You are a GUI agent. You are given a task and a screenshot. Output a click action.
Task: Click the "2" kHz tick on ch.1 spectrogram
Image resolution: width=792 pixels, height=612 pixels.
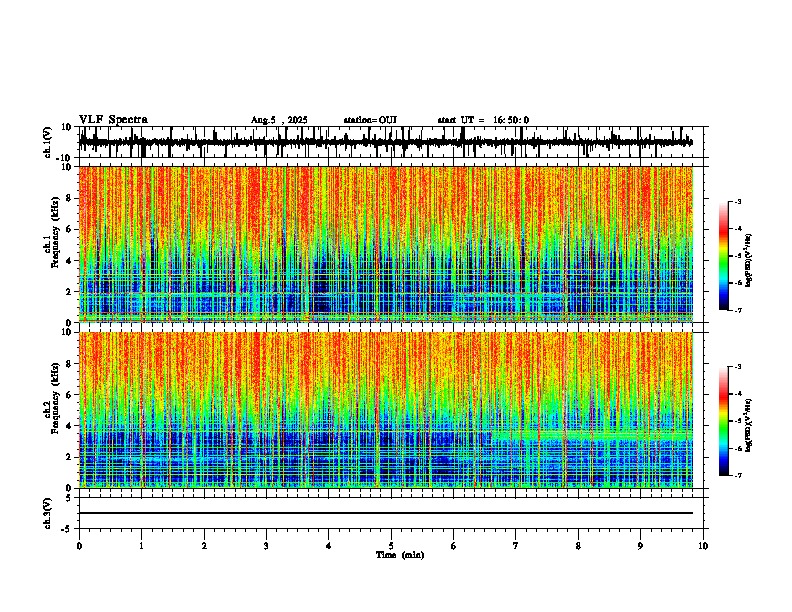coord(69,291)
